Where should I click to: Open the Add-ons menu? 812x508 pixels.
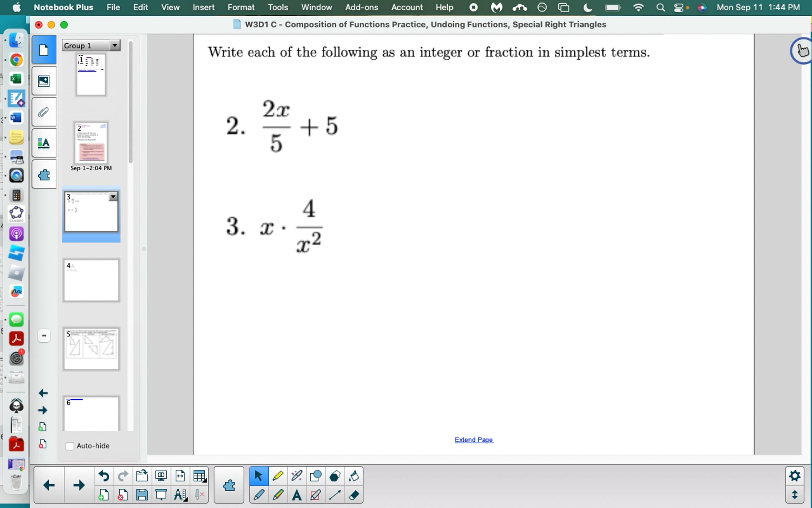[361, 7]
